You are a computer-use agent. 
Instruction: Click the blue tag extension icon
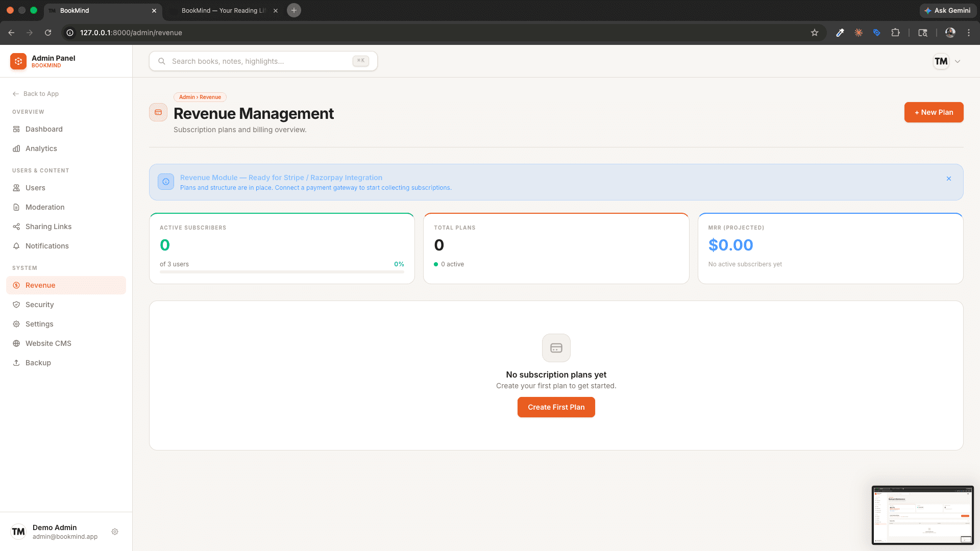point(877,33)
